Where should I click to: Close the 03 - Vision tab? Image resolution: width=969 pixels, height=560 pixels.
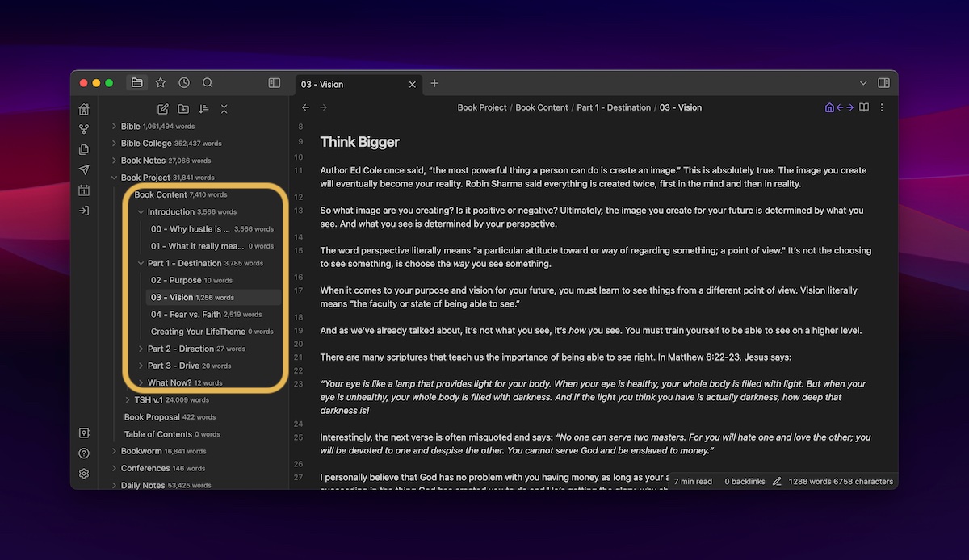click(x=413, y=84)
